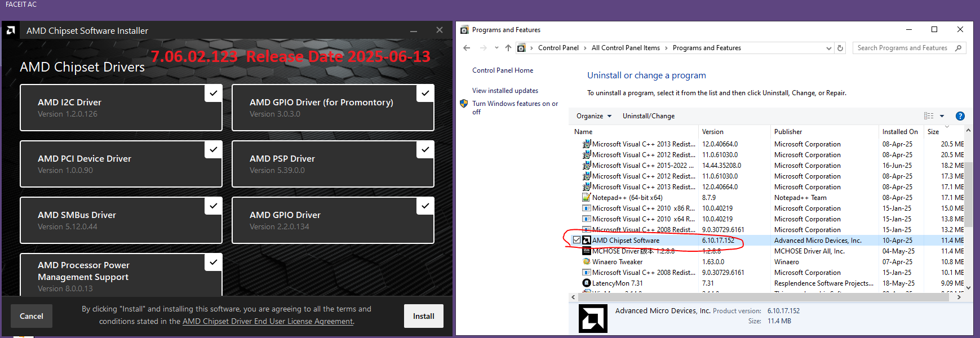The image size is (980, 338).
Task: Sort programs by Version column
Action: tap(734, 132)
